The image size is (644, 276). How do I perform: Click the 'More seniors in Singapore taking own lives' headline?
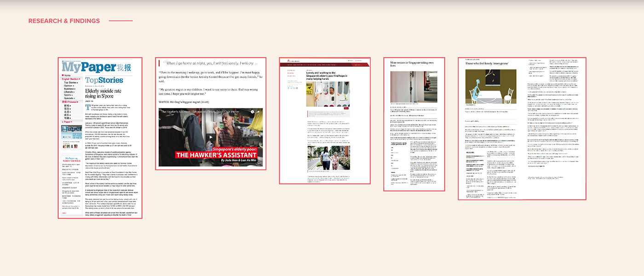click(x=412, y=64)
